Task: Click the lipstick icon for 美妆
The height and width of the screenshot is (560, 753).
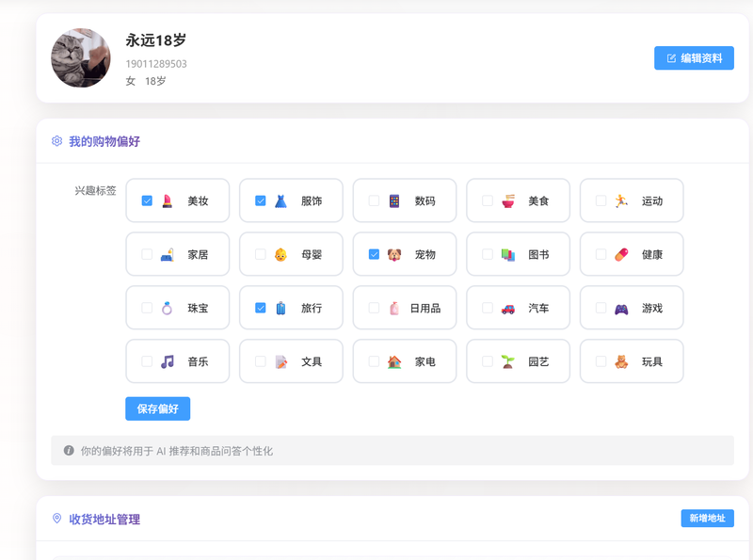Action: point(168,200)
